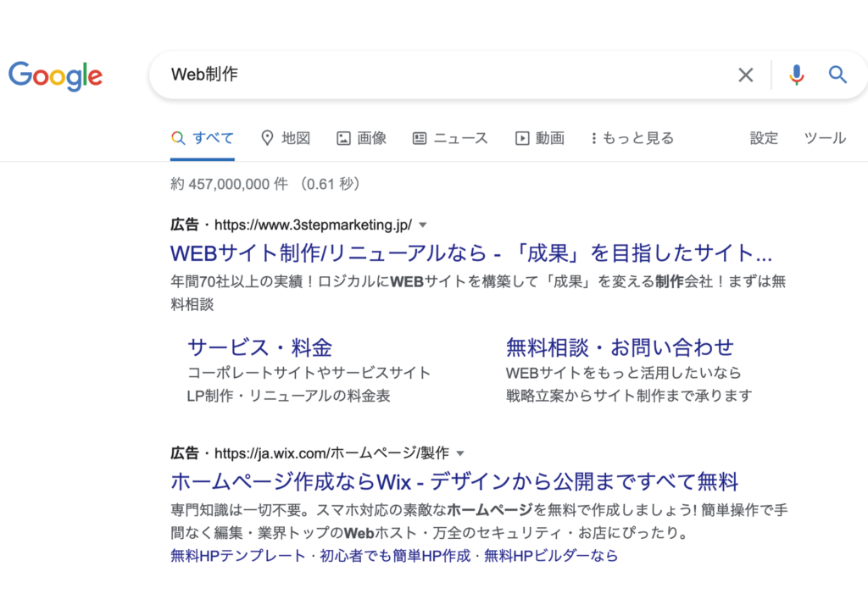
Task: Open WEBサイト制作/リニューアルなら ad title
Action: point(471,253)
